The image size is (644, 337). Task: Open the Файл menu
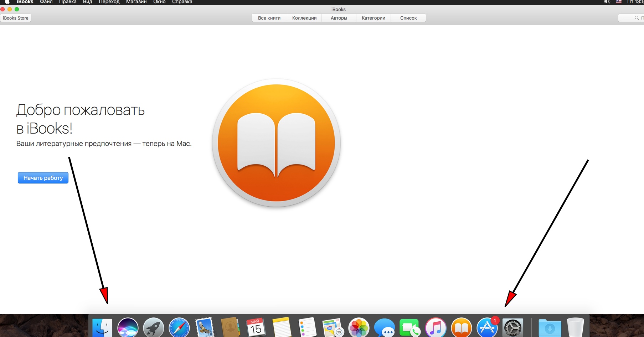46,2
